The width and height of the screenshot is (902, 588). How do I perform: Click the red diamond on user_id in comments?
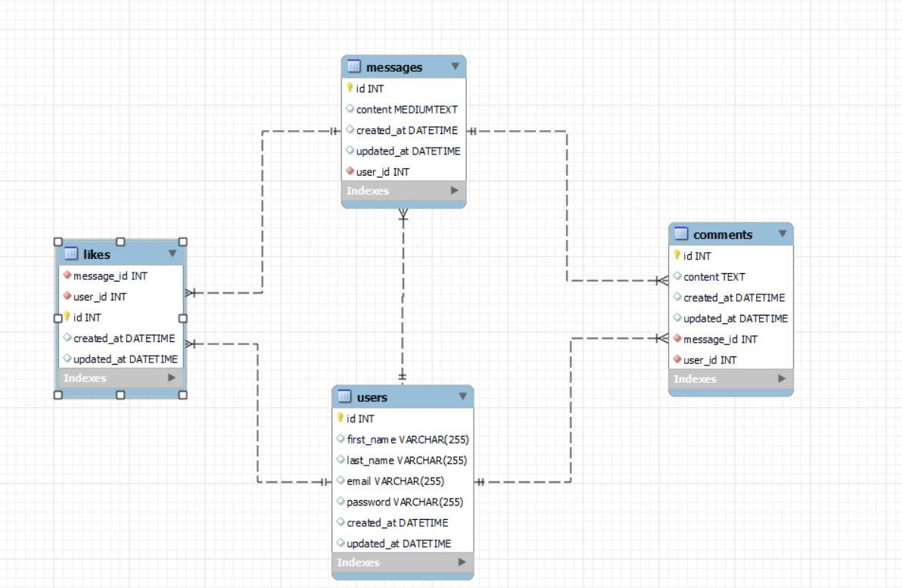coord(676,359)
